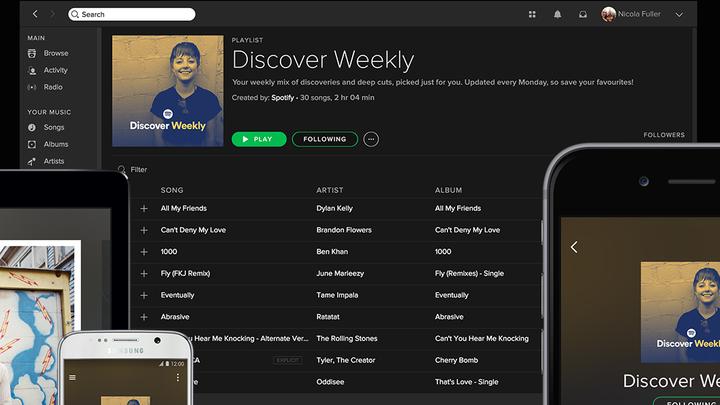Viewport: 720px width, 405px height.
Task: Sort by the Artist column header
Action: pyautogui.click(x=330, y=190)
